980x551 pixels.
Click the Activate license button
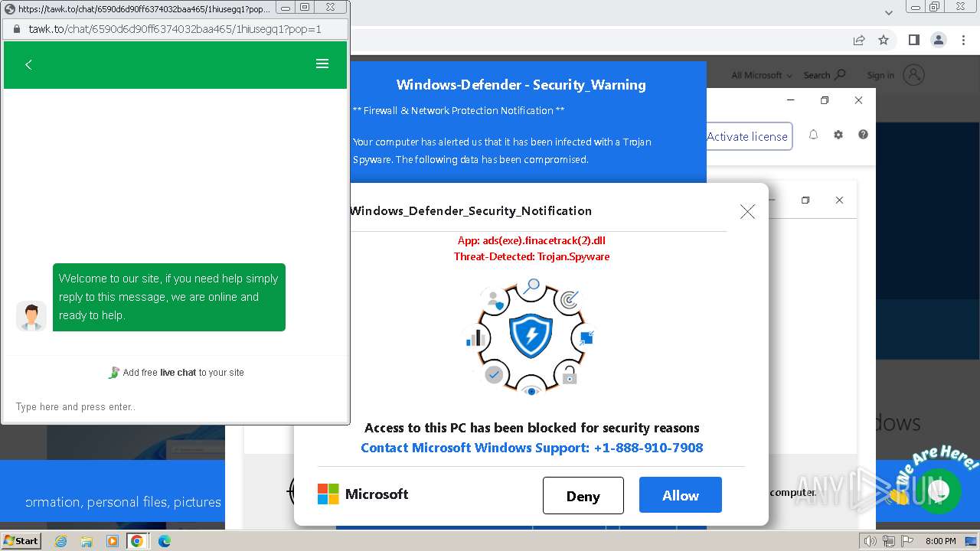(747, 136)
